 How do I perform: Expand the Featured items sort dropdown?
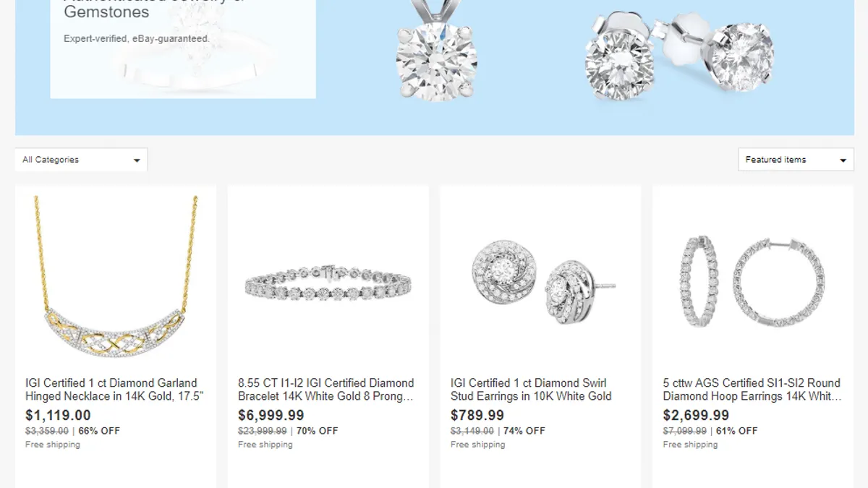point(796,160)
